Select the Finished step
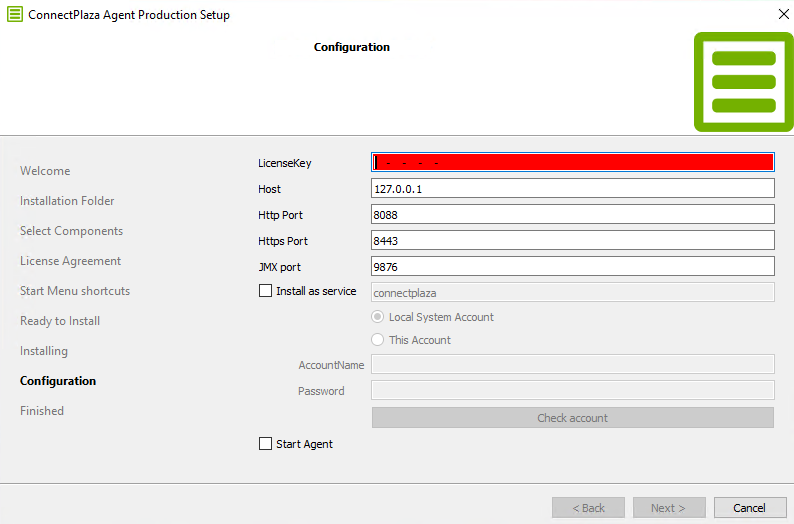Image resolution: width=794 pixels, height=524 pixels. point(42,411)
